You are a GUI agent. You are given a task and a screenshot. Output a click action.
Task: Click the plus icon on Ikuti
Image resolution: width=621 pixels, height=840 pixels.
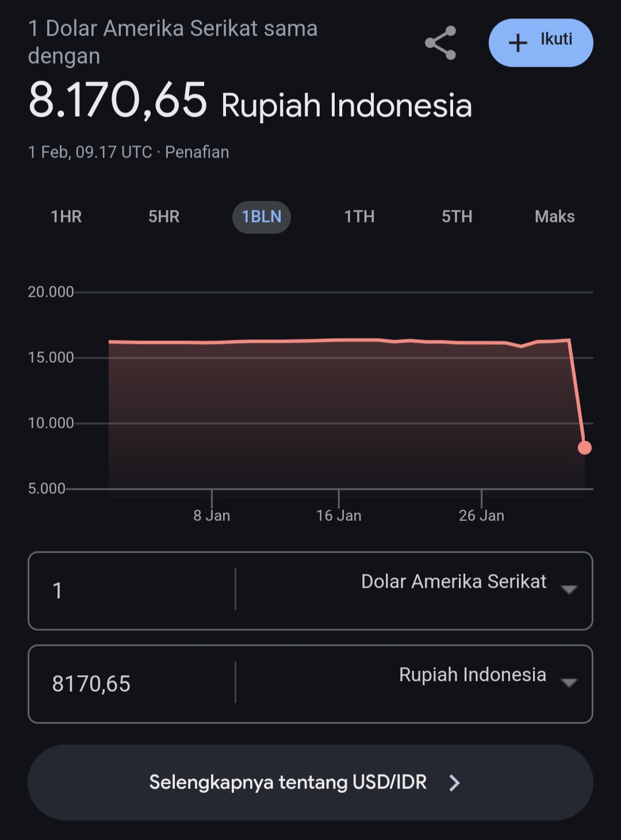point(517,43)
